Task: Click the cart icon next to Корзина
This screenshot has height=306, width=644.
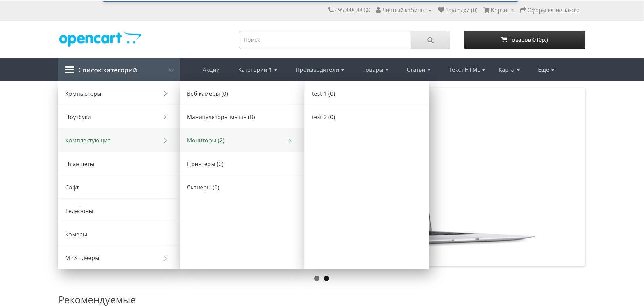Action: [x=486, y=10]
